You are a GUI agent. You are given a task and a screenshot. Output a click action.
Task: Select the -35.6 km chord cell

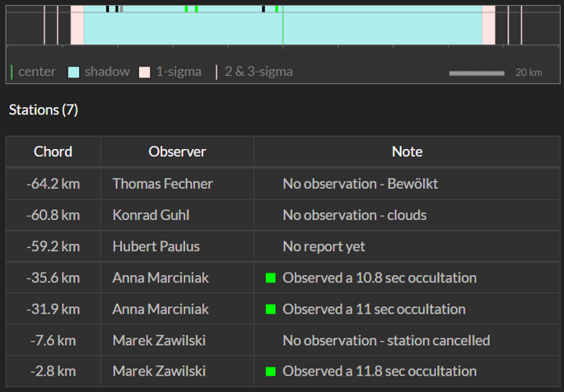pyautogui.click(x=53, y=278)
